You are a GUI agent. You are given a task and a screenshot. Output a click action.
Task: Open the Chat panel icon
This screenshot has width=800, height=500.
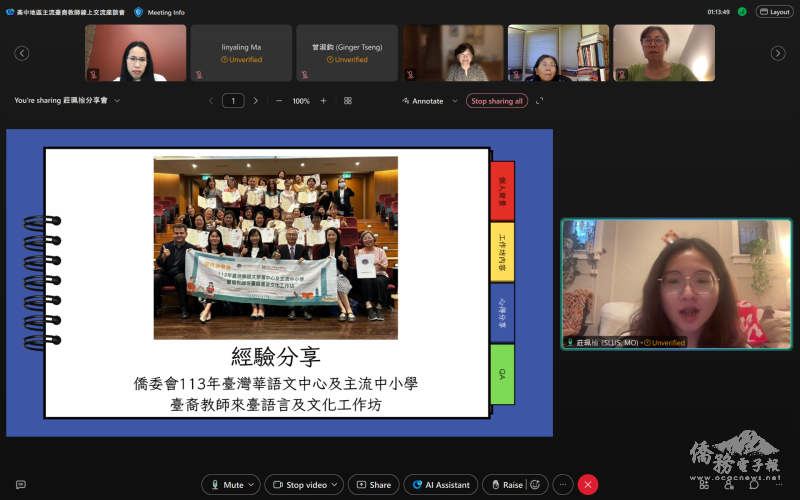(x=754, y=485)
